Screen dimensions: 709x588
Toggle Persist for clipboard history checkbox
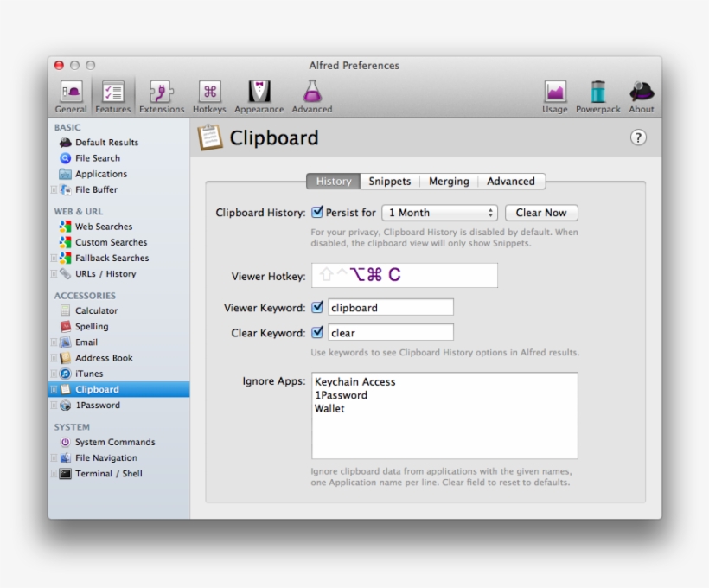tap(317, 212)
